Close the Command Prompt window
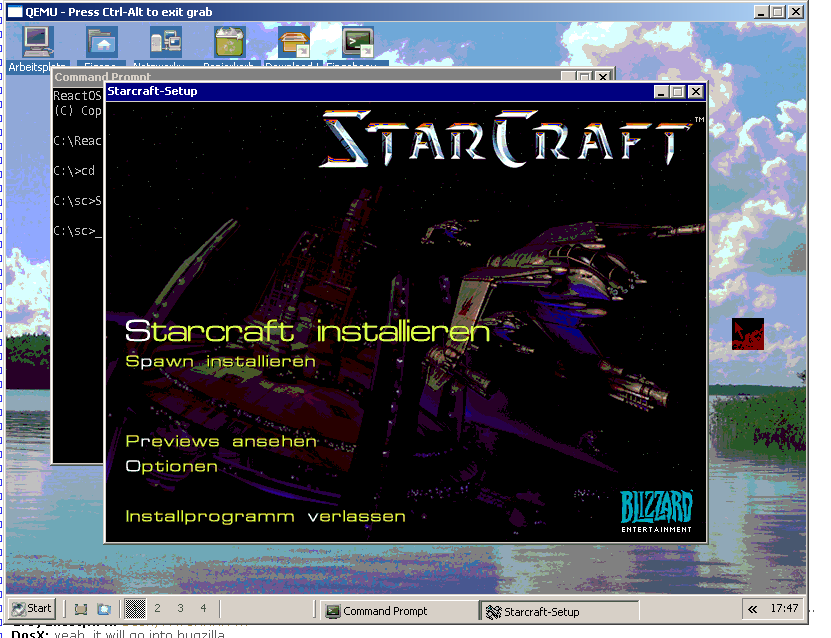Screen dimensions: 831x638 603,76
